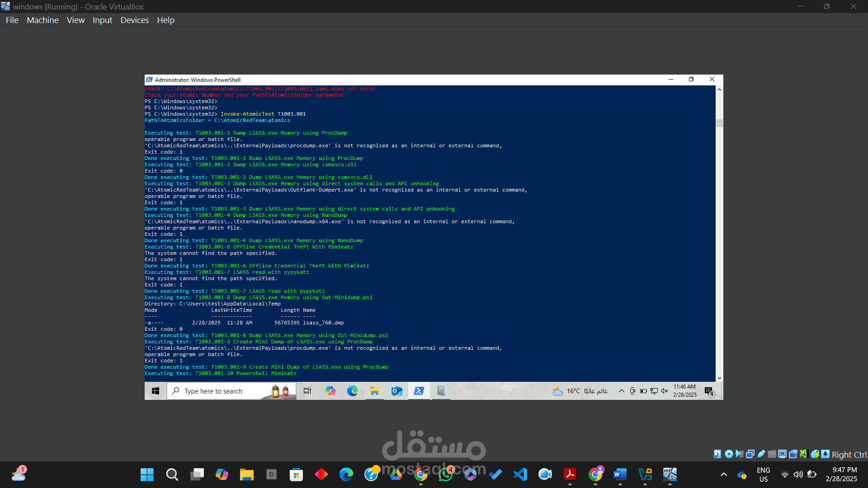Open VirtualBox hard disk activity indicator
Screen dimensions: 868x488
[x=717, y=454]
